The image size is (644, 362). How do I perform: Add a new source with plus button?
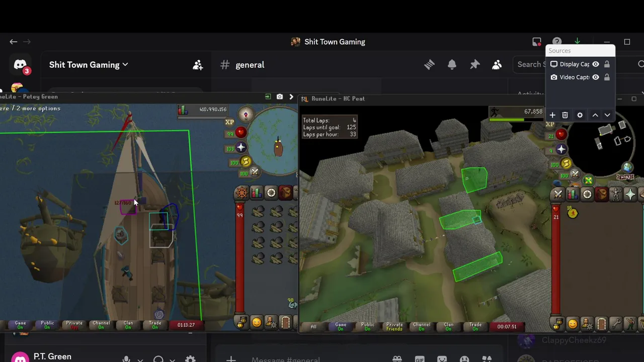[x=552, y=115]
